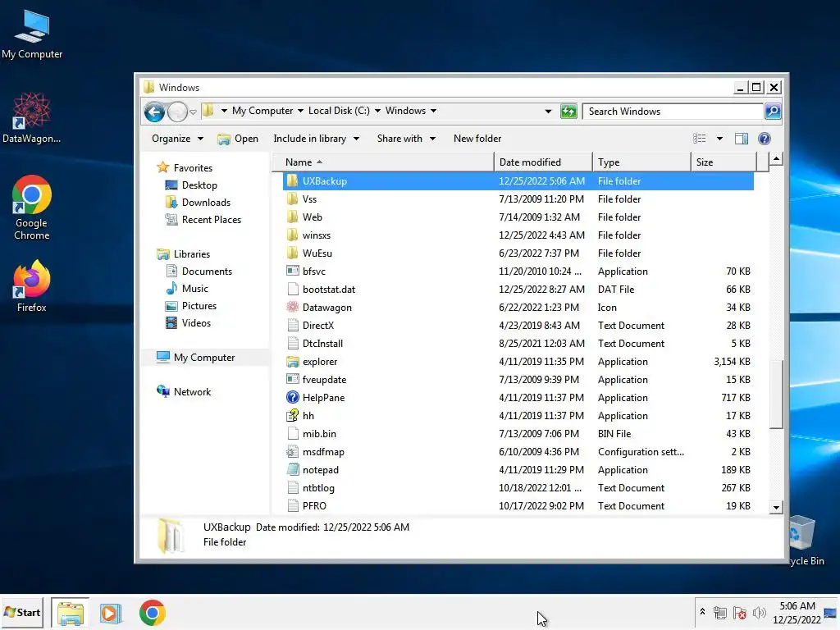Open the Organize dropdown menu

coord(177,139)
